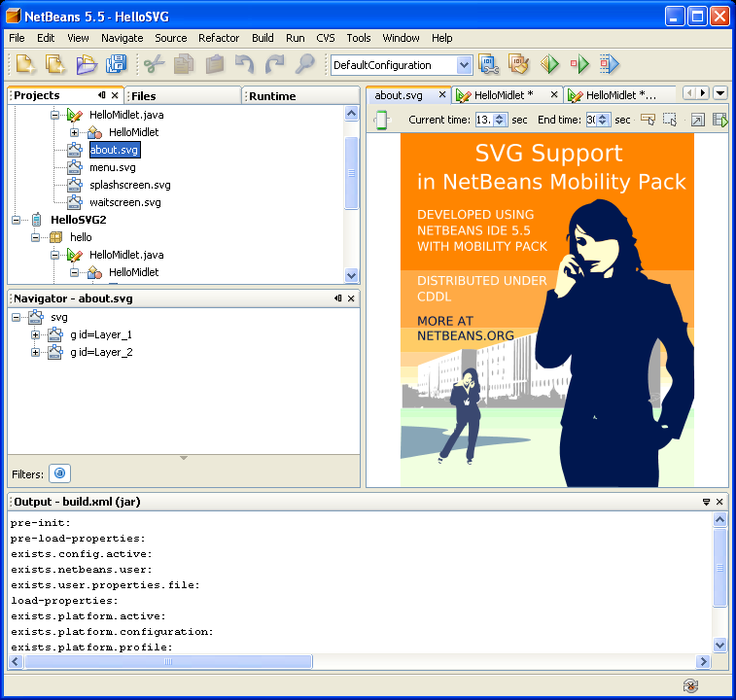Collapse the HelloSVG2 project node
This screenshot has height=700, width=736.
pos(16,220)
